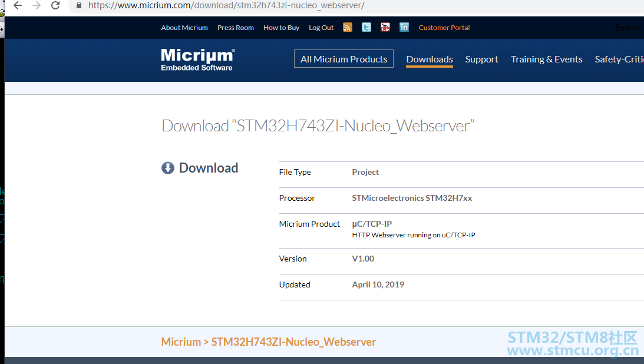Click "STMicroelectronics STM32H7xx" processor value
The width and height of the screenshot is (644, 364).
(x=412, y=198)
